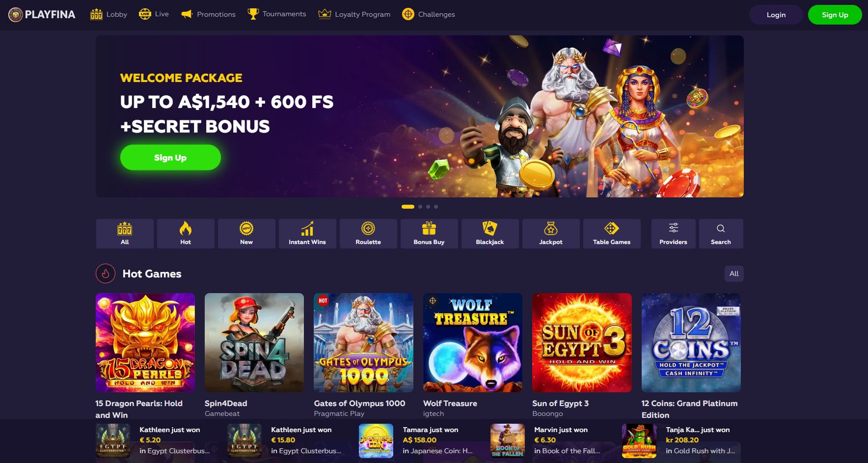Show All hot games
The height and width of the screenshot is (463, 868).
734,274
